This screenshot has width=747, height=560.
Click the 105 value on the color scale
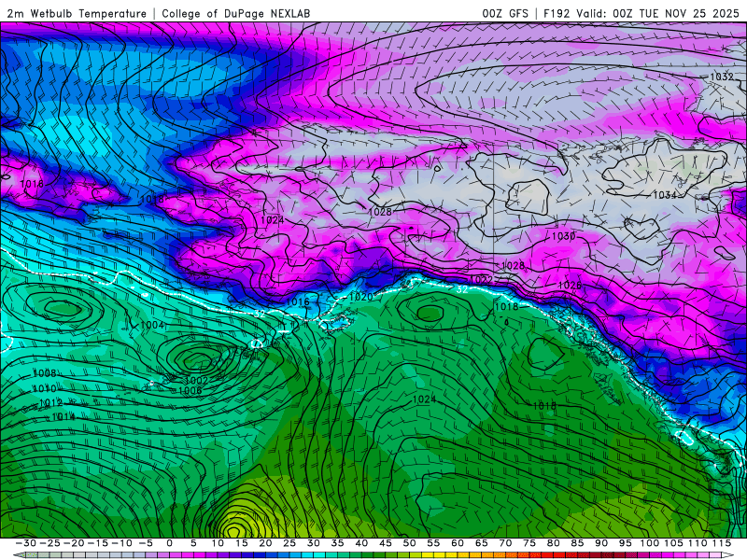673,543
